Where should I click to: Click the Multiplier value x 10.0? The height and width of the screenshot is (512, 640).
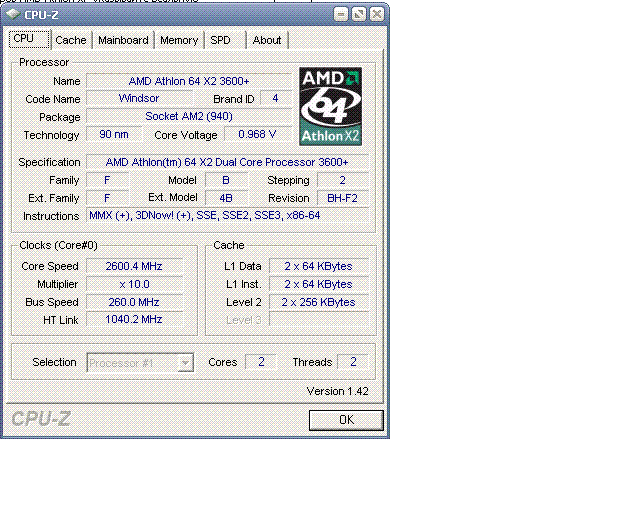coord(134,284)
